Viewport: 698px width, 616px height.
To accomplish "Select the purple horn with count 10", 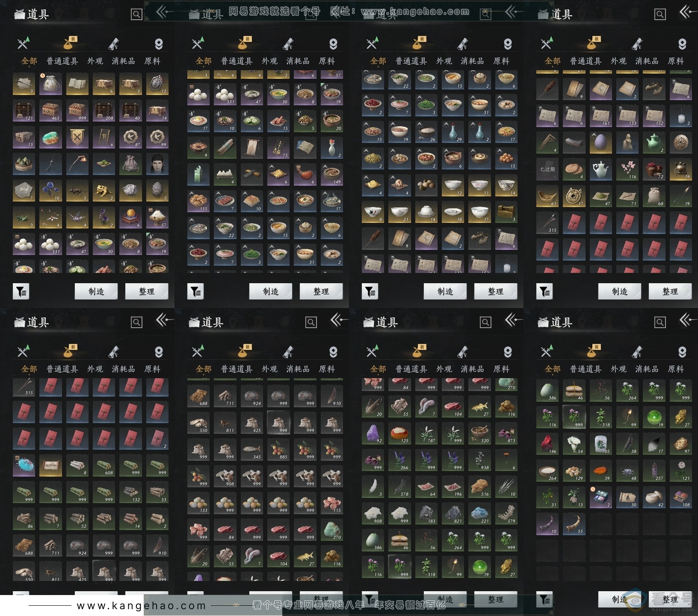I will [547, 524].
